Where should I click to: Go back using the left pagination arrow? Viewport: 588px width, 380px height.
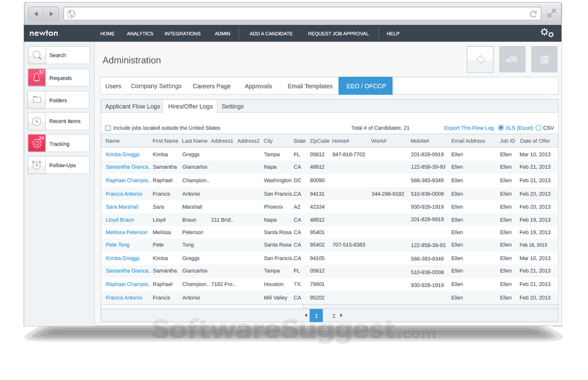[306, 315]
